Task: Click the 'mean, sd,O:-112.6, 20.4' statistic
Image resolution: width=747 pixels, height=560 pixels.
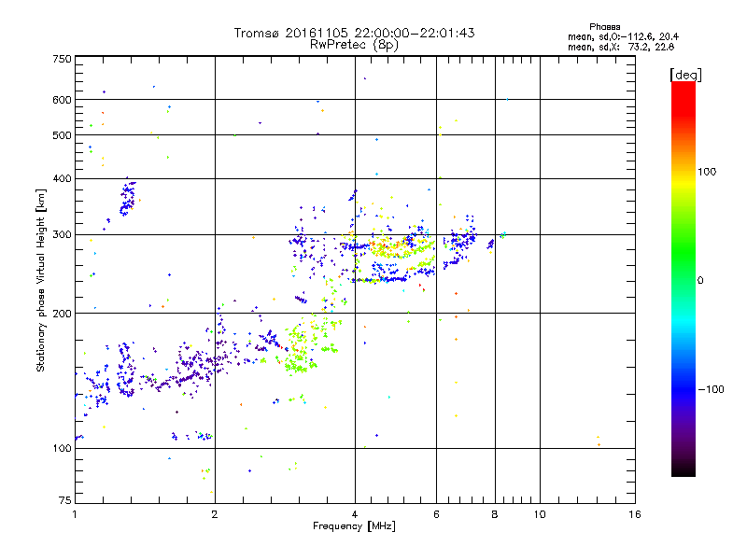Action: coord(623,36)
